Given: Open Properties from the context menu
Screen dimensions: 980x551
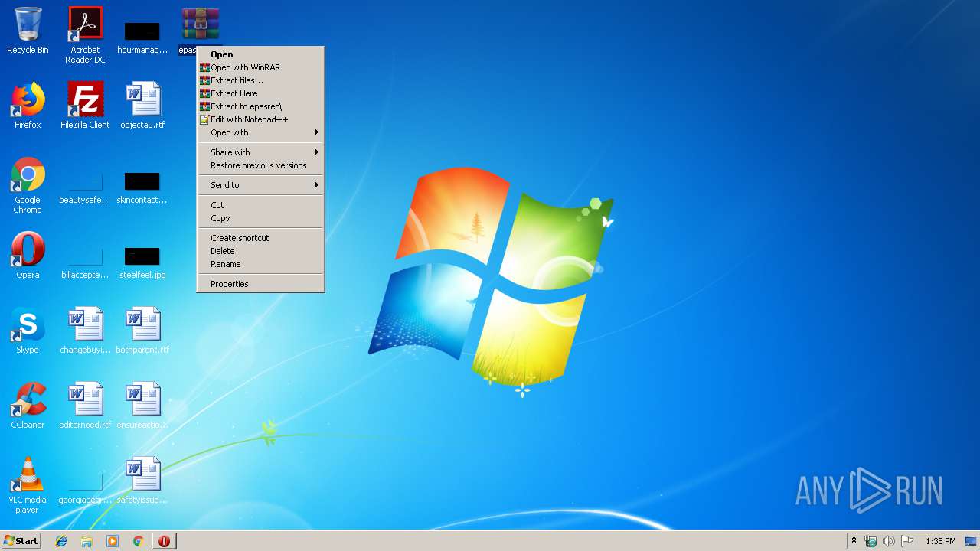Looking at the screenshot, I should click(x=260, y=284).
